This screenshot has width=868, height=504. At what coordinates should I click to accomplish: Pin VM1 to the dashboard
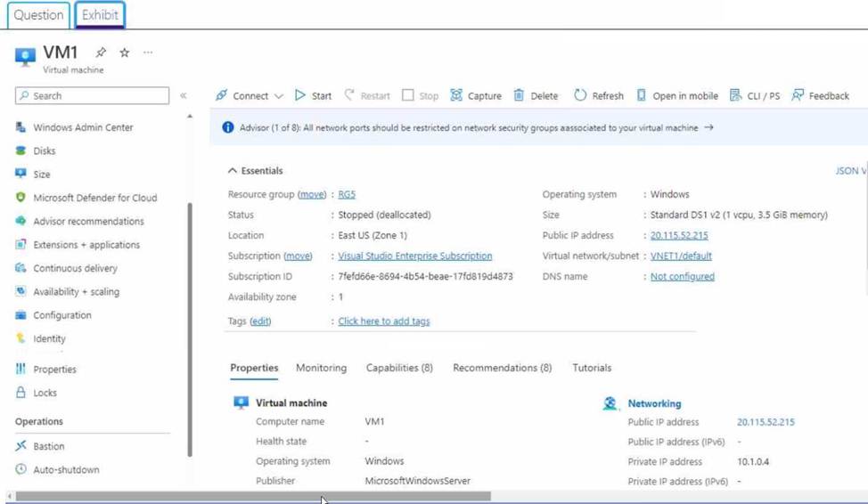[x=101, y=53]
